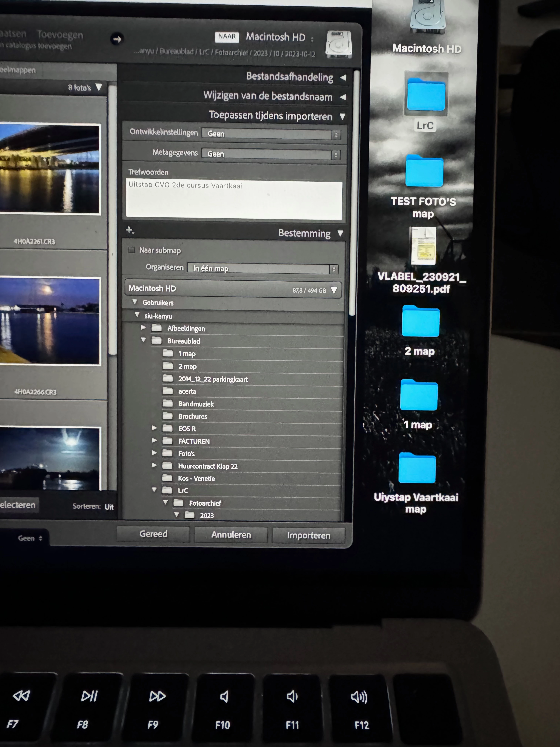This screenshot has height=747, width=560.
Task: Collapse the Toepassen tijdens importeren panel
Action: point(342,117)
